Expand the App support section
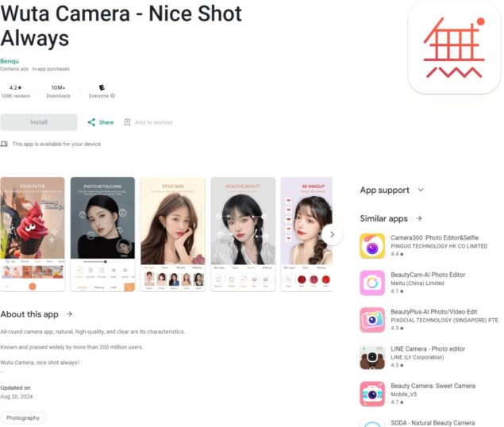This screenshot has height=427, width=504. pyautogui.click(x=421, y=190)
